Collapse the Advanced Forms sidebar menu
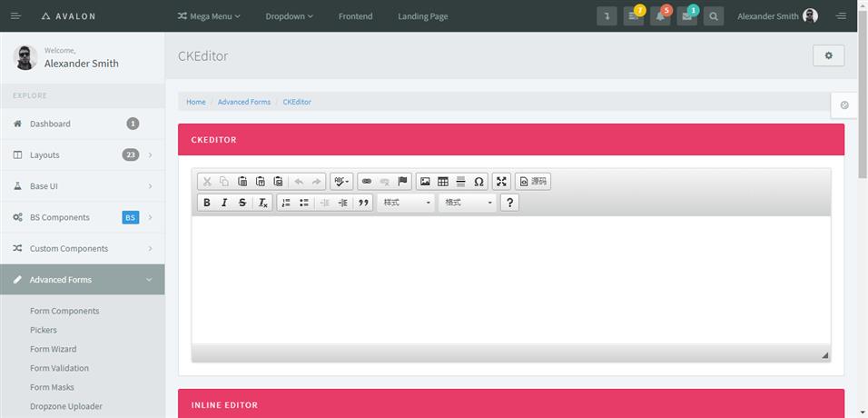 point(82,279)
